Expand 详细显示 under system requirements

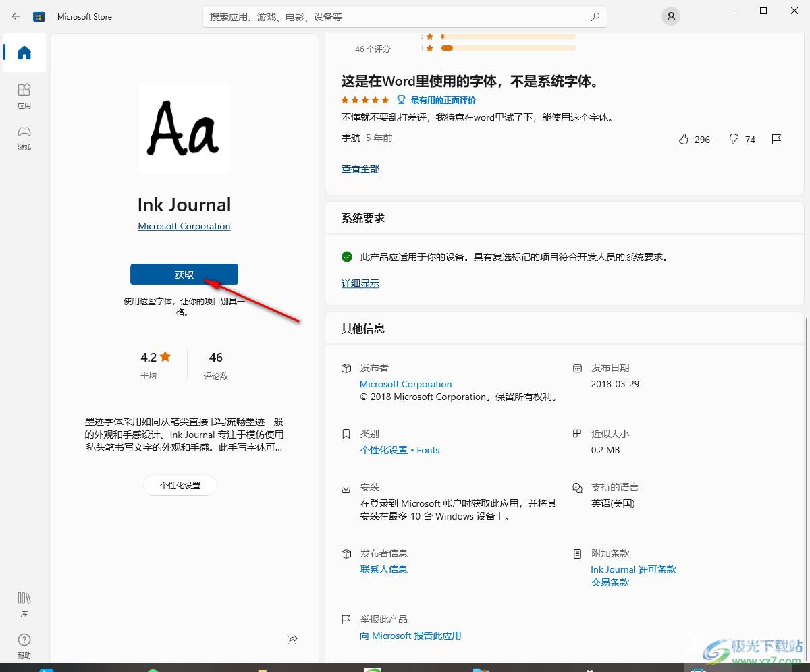pos(360,284)
